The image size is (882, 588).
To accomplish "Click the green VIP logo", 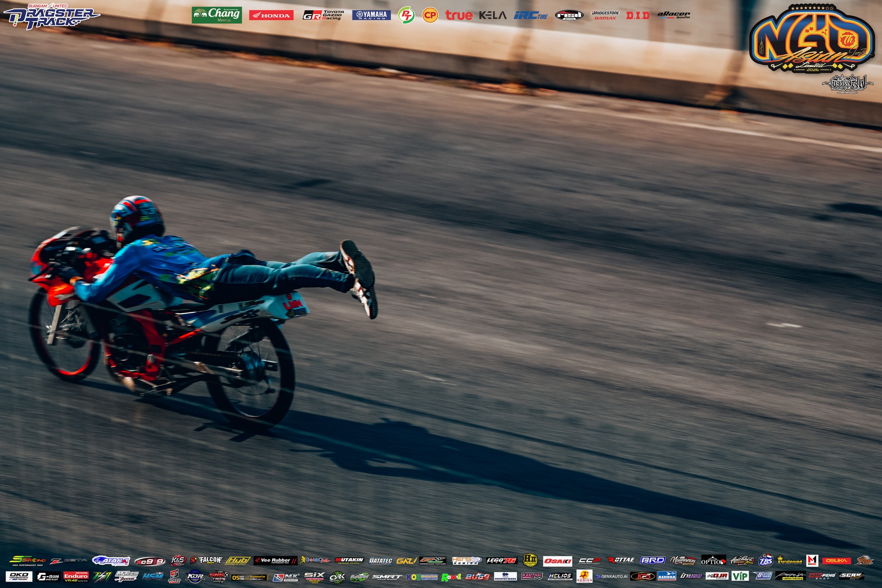I will [x=740, y=576].
